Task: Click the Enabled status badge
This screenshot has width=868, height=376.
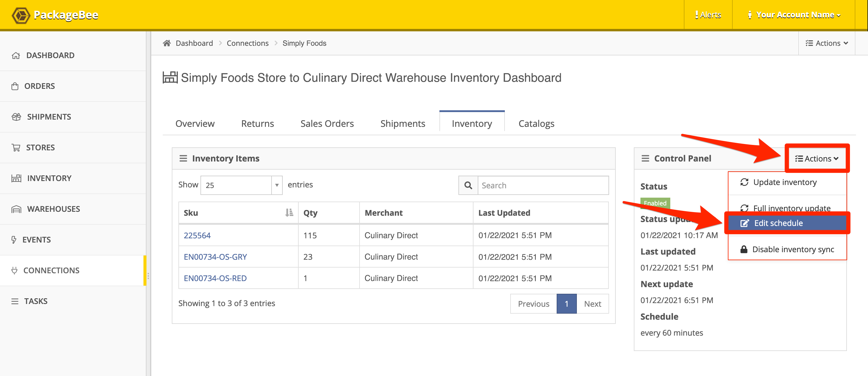Action: [655, 203]
